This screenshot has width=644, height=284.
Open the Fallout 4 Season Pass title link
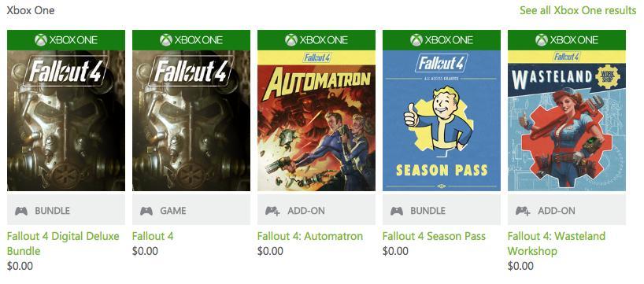click(x=434, y=236)
